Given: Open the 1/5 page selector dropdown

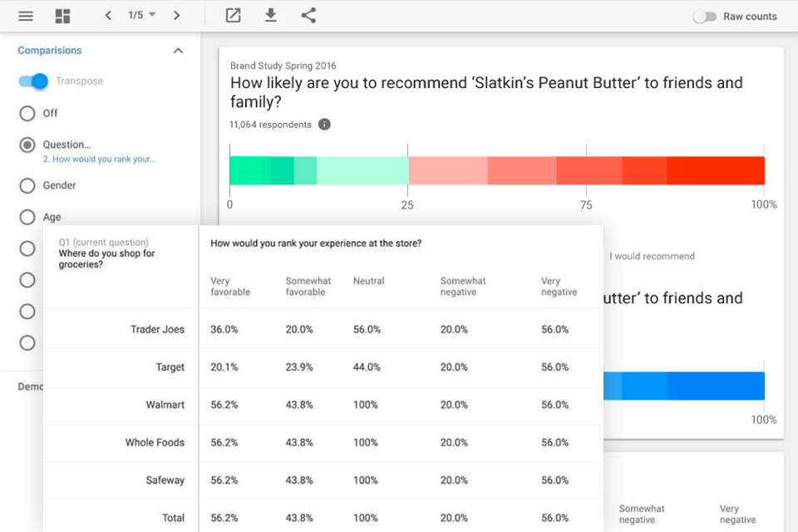Looking at the screenshot, I should point(142,16).
